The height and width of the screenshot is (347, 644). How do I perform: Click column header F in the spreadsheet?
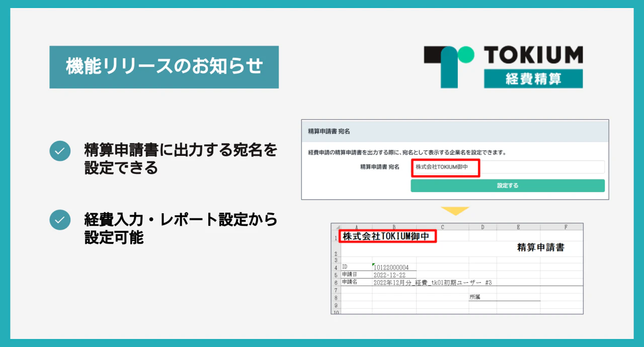pos(561,227)
